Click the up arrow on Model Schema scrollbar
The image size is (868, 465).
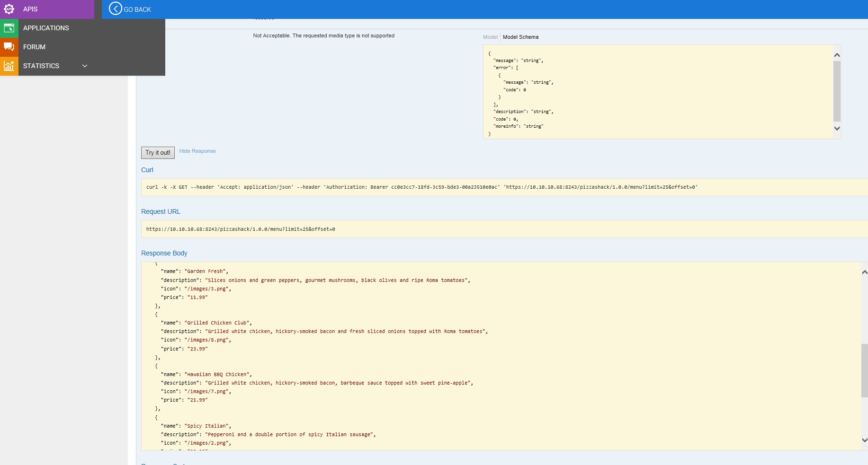click(x=837, y=54)
